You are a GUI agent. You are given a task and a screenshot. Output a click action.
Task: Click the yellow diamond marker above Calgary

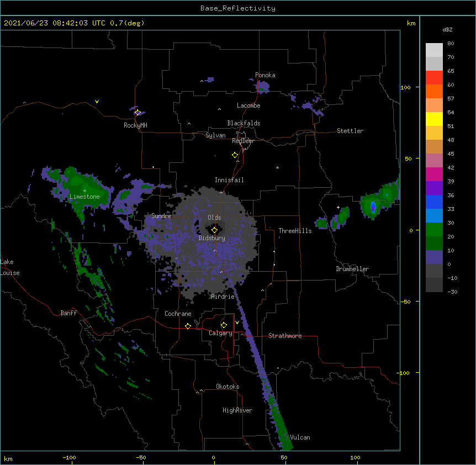pos(224,325)
